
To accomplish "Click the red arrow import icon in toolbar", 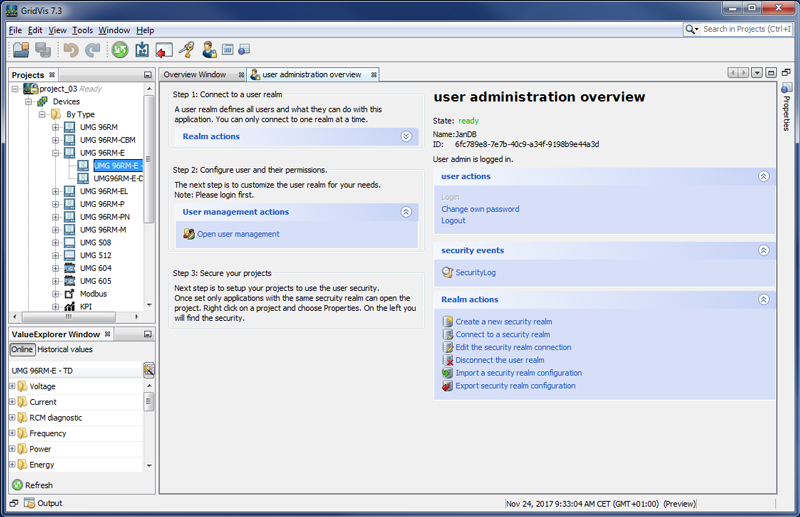I will click(164, 49).
